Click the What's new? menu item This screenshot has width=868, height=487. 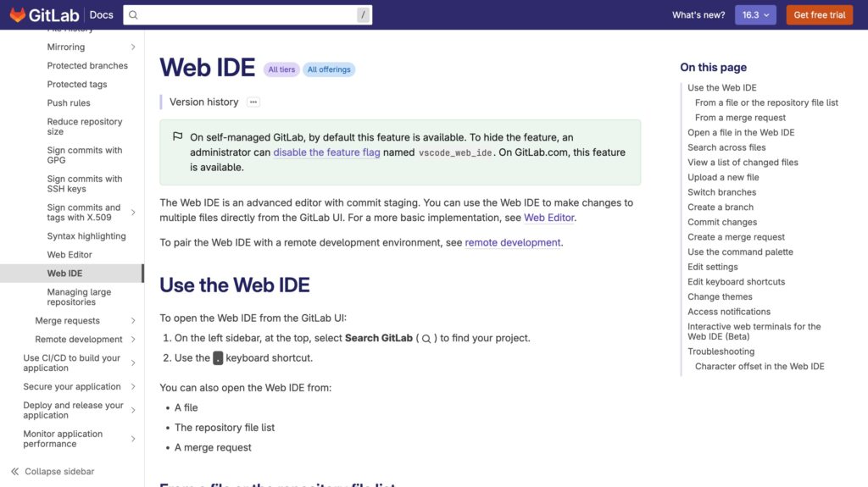pyautogui.click(x=698, y=14)
